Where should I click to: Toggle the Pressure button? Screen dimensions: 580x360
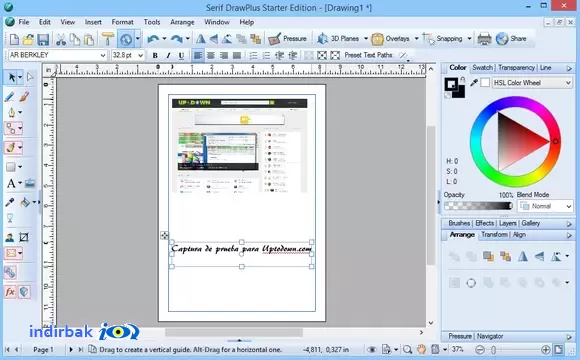coord(288,38)
